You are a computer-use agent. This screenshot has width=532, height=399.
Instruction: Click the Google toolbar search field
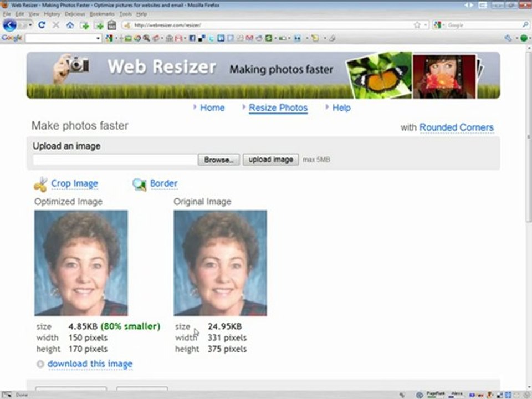tap(63, 38)
